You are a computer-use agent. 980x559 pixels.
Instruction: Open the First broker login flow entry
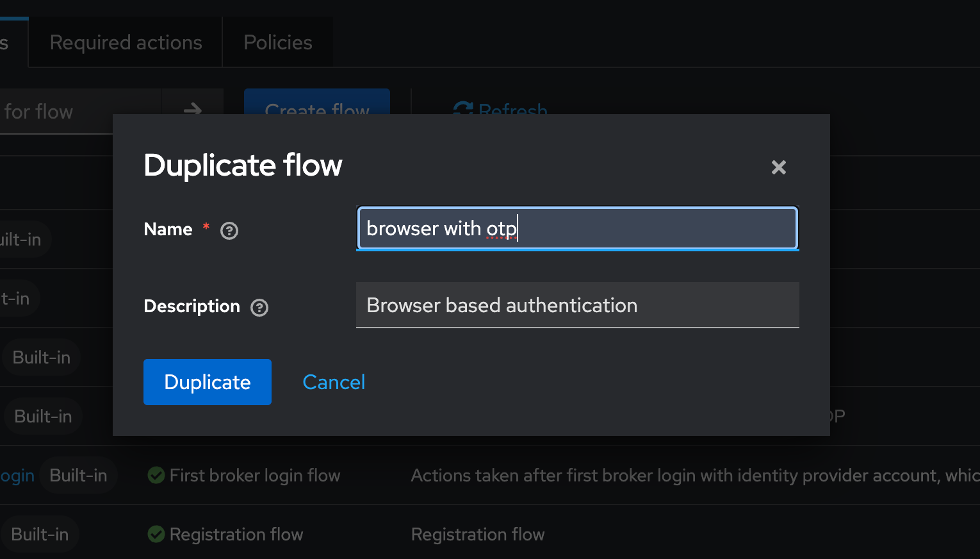pos(254,475)
